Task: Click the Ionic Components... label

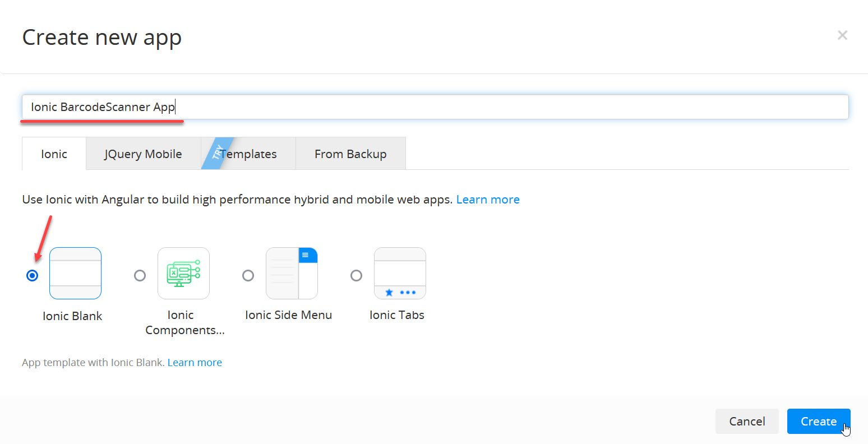Action: point(184,322)
